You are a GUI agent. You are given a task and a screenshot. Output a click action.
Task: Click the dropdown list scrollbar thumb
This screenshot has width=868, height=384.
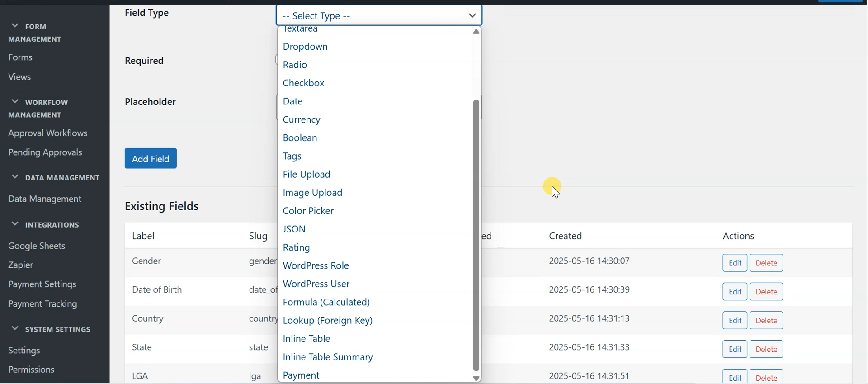[476, 235]
